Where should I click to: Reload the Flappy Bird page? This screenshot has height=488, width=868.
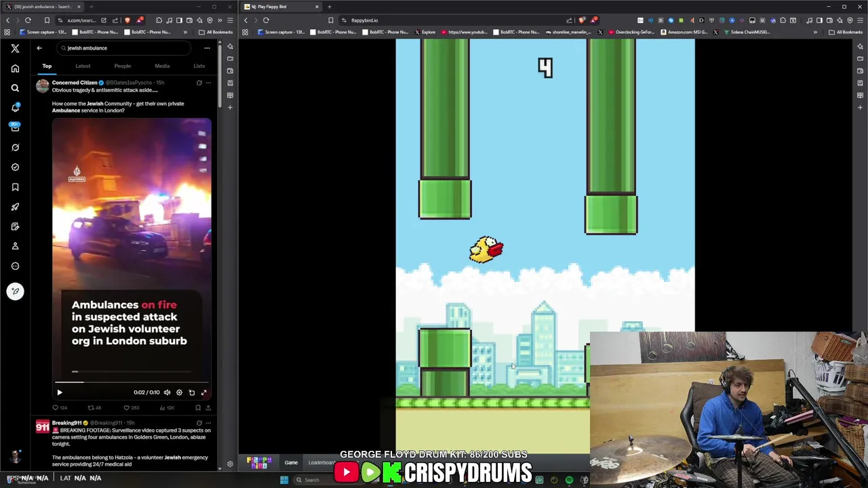click(x=266, y=20)
